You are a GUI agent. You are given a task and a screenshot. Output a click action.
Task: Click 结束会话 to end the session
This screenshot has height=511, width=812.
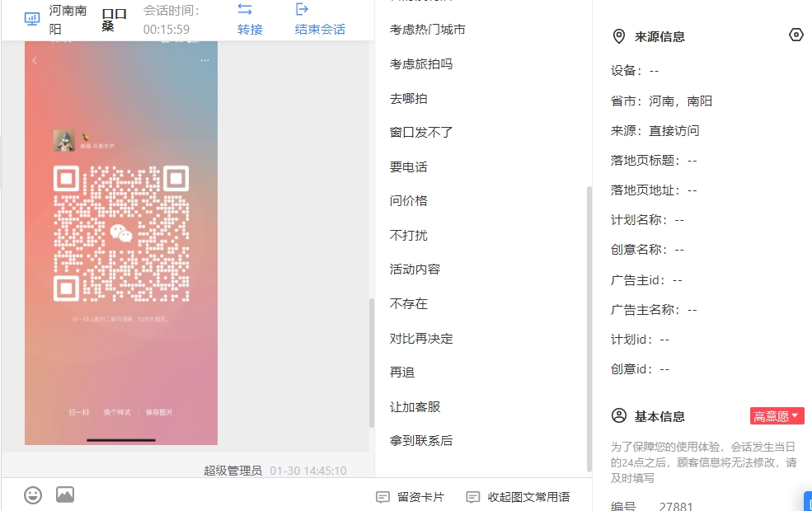(x=320, y=30)
